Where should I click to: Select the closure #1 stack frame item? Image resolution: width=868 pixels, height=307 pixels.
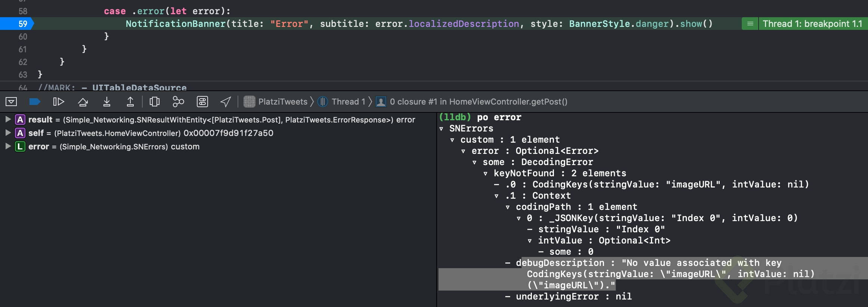click(x=472, y=102)
